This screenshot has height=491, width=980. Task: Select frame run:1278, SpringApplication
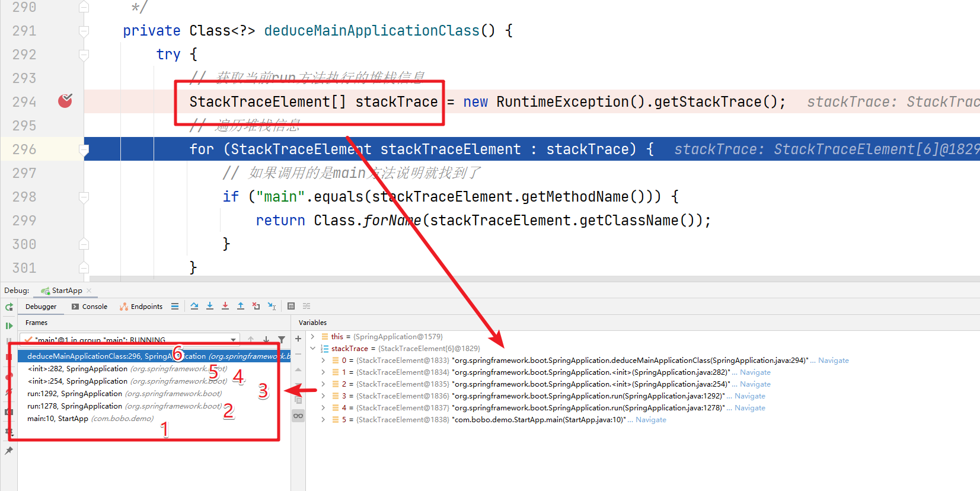click(x=154, y=406)
